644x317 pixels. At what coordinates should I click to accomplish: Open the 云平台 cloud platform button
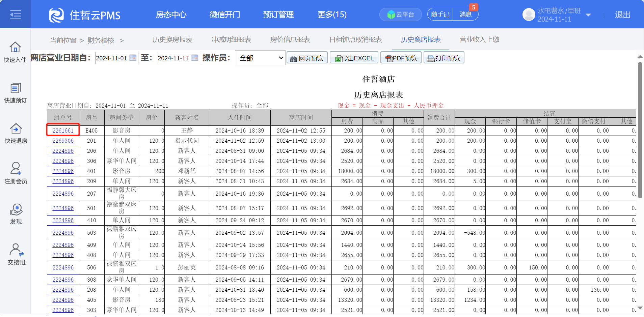[x=401, y=15]
